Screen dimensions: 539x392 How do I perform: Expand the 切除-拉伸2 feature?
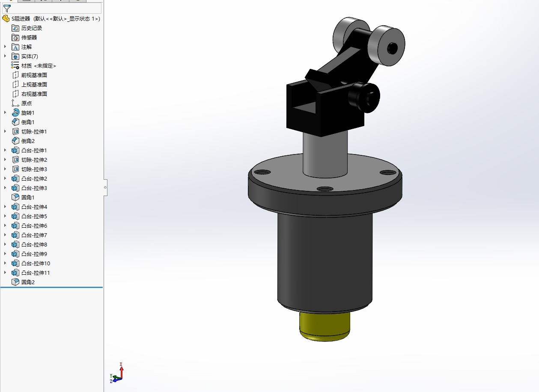pyautogui.click(x=5, y=160)
